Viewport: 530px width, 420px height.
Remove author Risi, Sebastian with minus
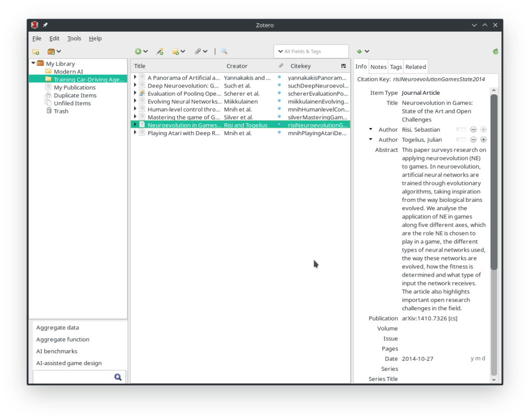tap(473, 129)
